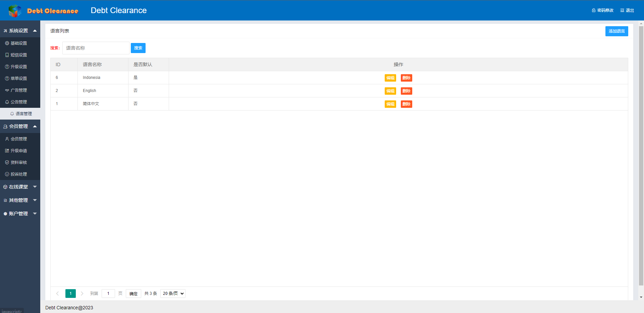
Task: Click the 广告管理 sidebar icon
Action: click(x=7, y=90)
